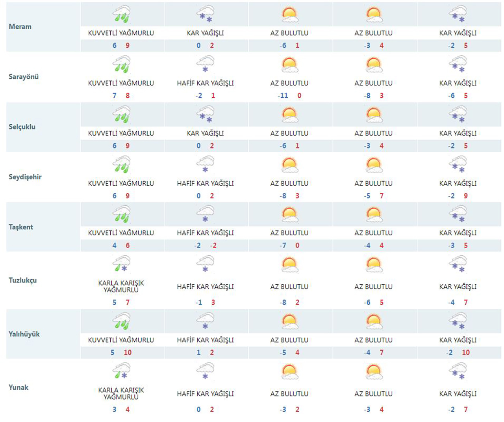
Task: Click Taşkent's -2 / -2 temperature values
Action: coord(205,245)
